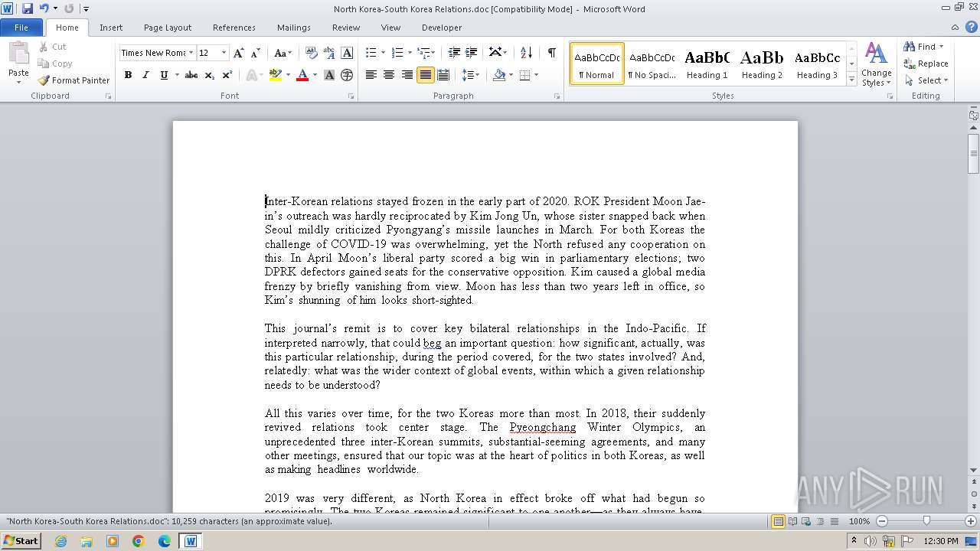Click the zoom slider handle
The height and width of the screenshot is (551, 980).
[926, 521]
